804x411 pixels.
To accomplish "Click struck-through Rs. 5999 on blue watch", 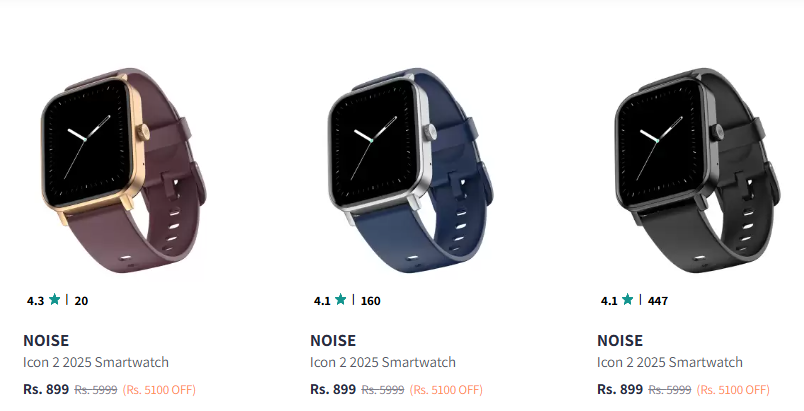I will pyautogui.click(x=383, y=390).
